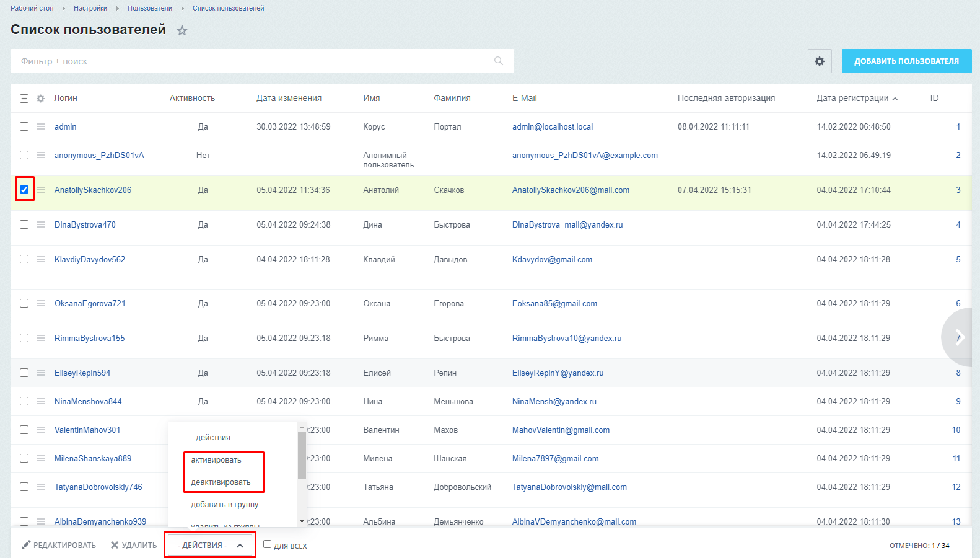Check the admin row checkbox
This screenshot has width=980, height=558.
click(x=24, y=126)
